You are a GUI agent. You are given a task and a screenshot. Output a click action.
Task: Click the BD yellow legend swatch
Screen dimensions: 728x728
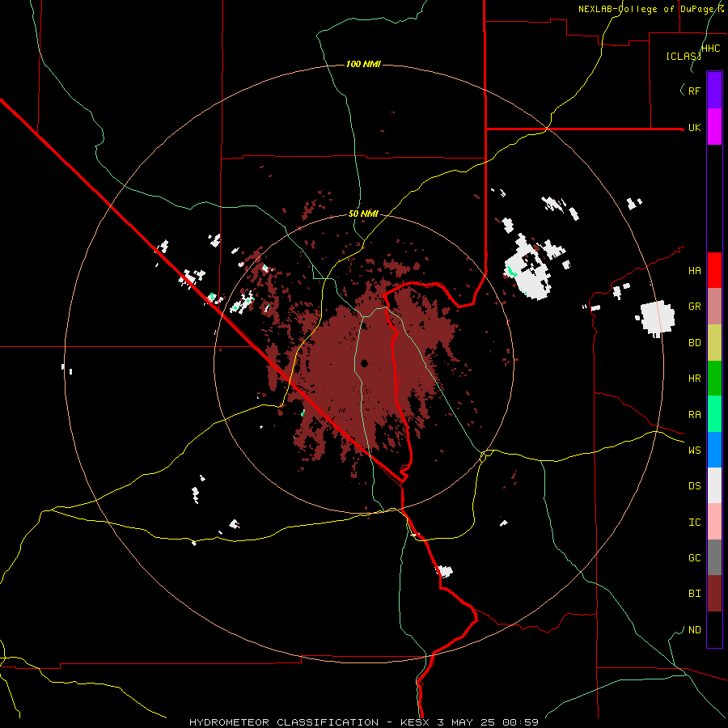pyautogui.click(x=714, y=342)
